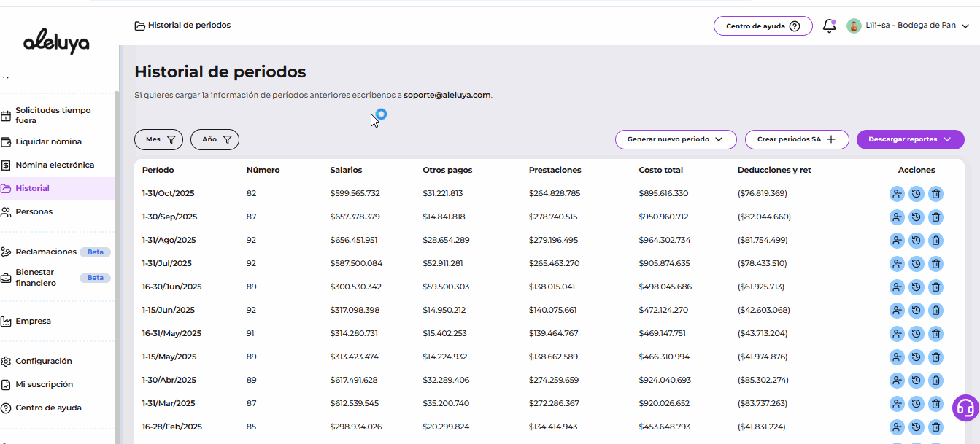This screenshot has width=980, height=444.
Task: Open Lili+sa - Bodega de Pan account menu
Action: tap(908, 26)
